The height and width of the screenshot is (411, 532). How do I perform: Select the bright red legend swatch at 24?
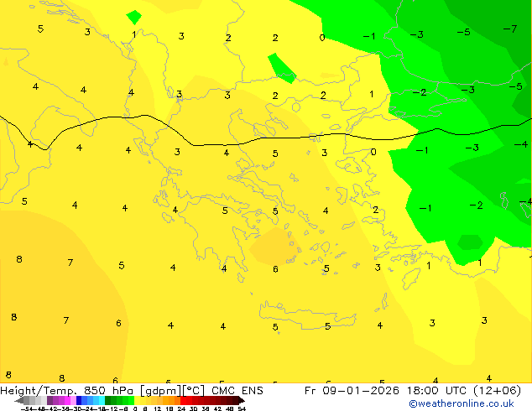pyautogui.click(x=183, y=401)
